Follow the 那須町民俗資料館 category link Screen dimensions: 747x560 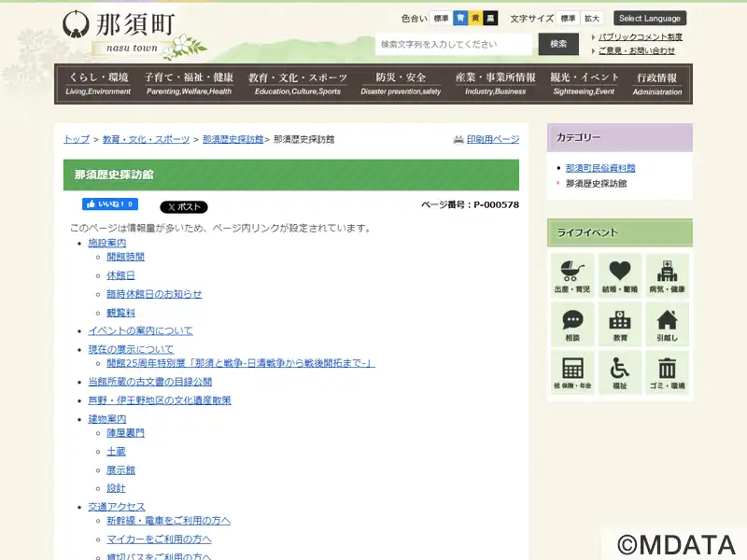(600, 168)
